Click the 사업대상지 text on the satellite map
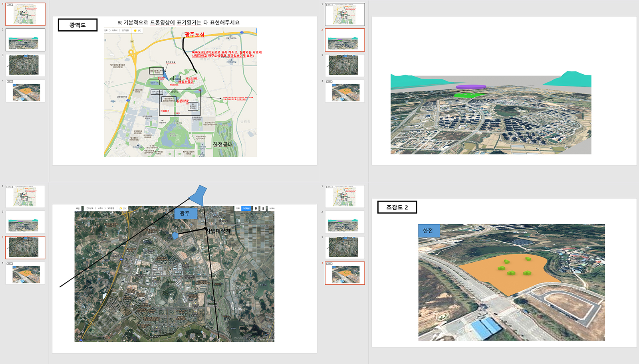The height and width of the screenshot is (364, 639). (218, 231)
